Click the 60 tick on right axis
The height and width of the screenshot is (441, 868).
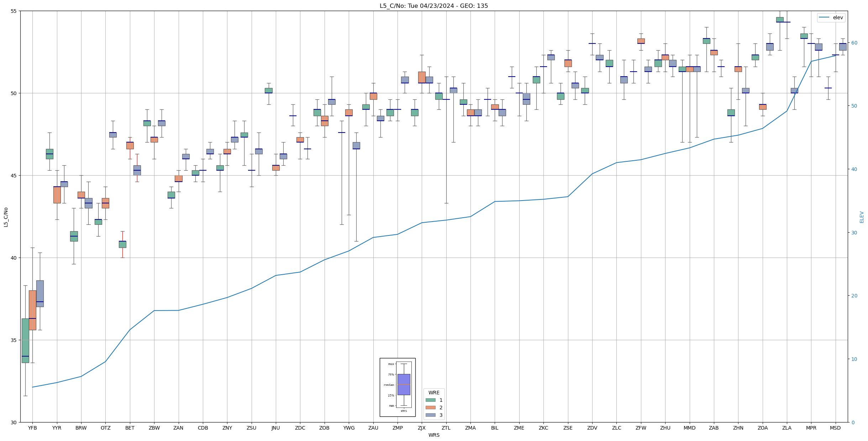(x=854, y=43)
